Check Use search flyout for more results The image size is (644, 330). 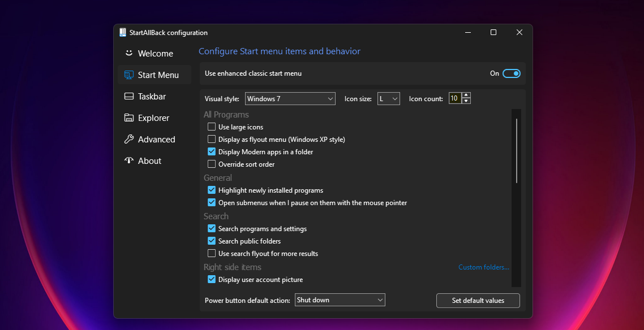click(212, 253)
